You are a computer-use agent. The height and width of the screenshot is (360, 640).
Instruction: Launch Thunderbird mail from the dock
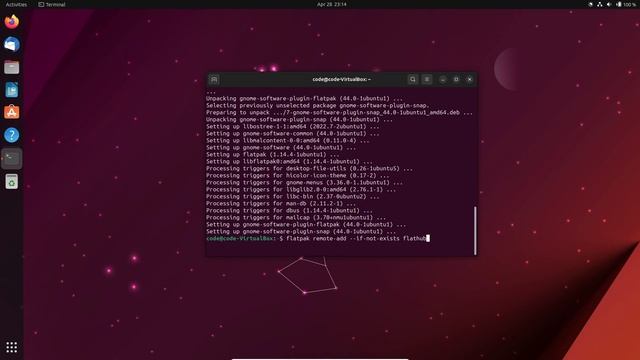click(11, 44)
